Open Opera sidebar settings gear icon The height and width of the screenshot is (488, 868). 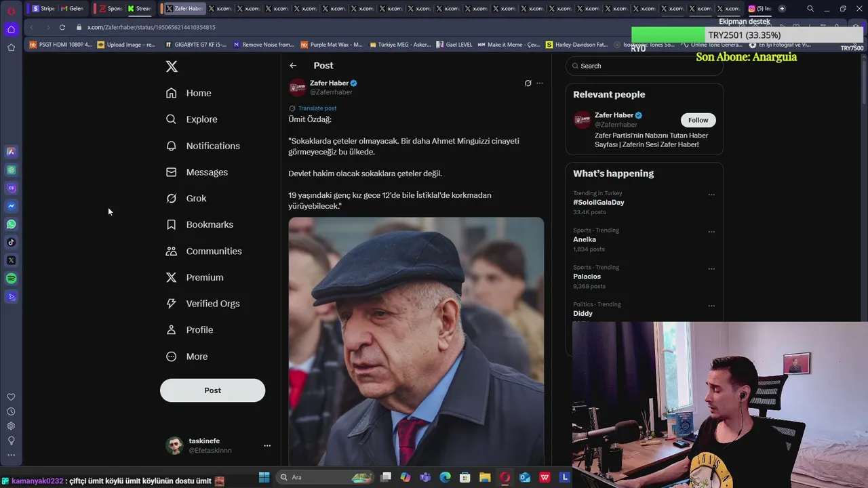[11, 426]
